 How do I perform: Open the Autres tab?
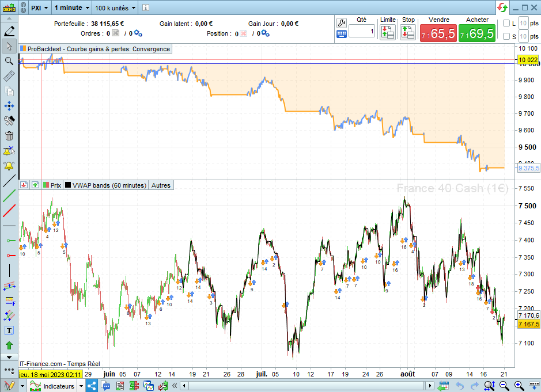tap(161, 185)
